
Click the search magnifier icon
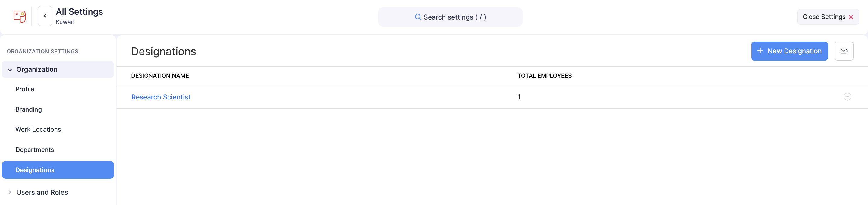[x=417, y=17]
